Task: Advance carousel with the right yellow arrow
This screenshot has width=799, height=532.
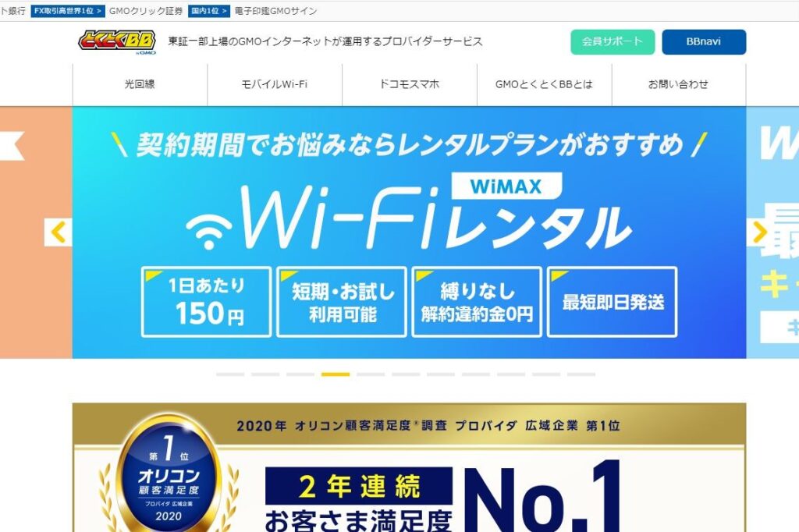Action: (760, 232)
